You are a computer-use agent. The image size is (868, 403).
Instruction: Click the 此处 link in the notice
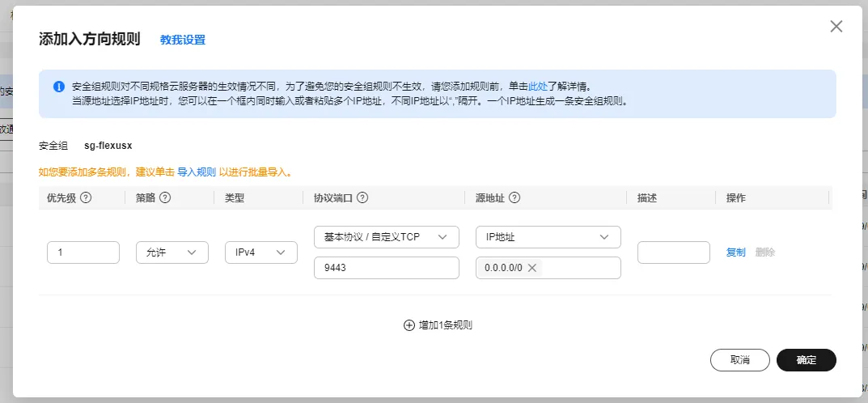click(x=539, y=86)
